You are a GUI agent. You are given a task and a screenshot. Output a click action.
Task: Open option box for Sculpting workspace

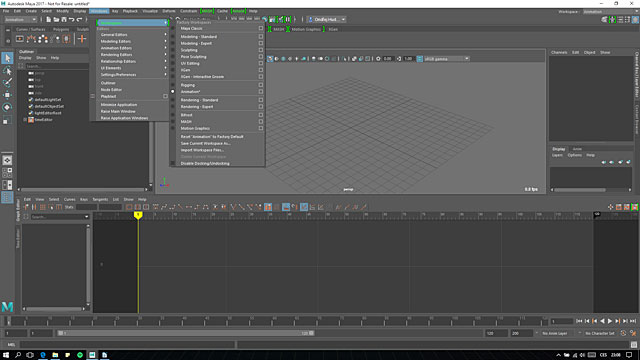pos(261,50)
